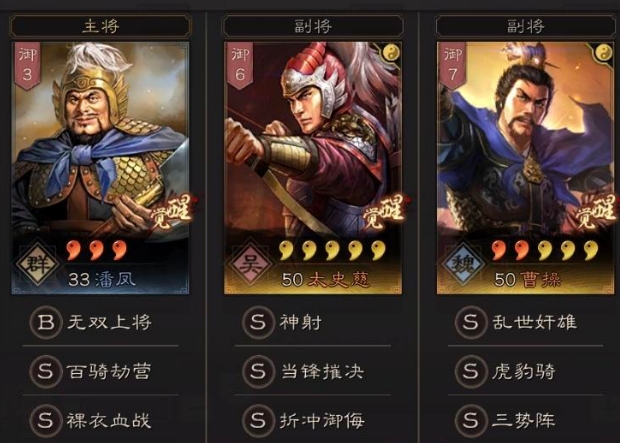Click the 御7 cost flag on 曹操's card
This screenshot has width=620, height=443.
(453, 66)
